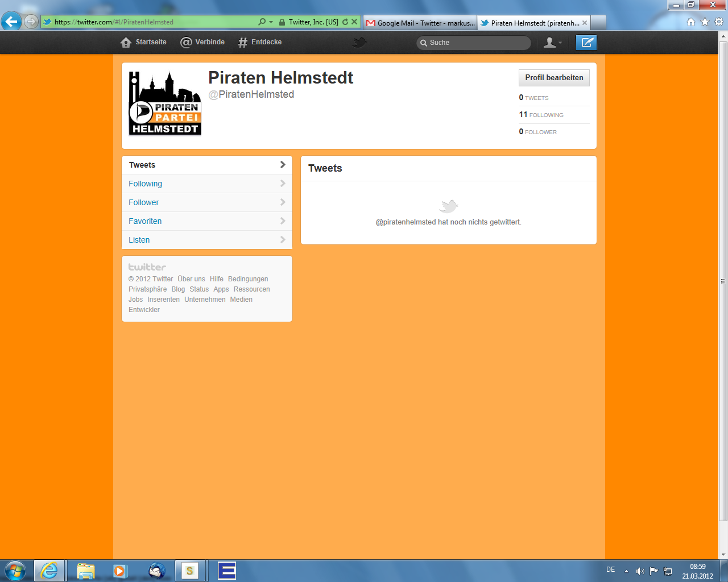Switch to Google Mail - Twitter tab
The width and height of the screenshot is (728, 582).
420,23
